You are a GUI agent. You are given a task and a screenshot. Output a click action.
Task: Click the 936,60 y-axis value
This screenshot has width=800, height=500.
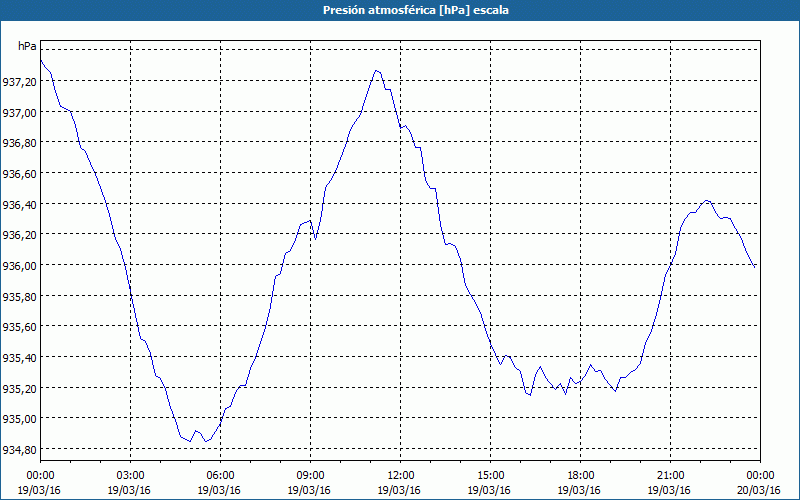19,173
